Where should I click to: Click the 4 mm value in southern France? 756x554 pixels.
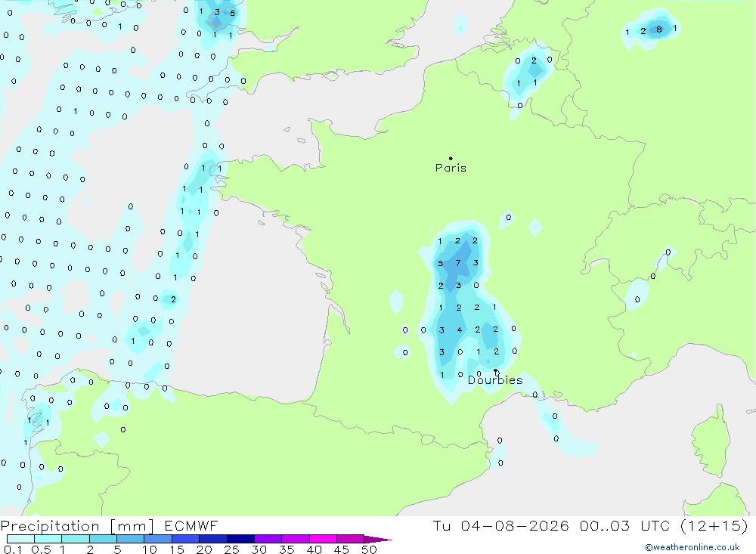[x=460, y=330]
